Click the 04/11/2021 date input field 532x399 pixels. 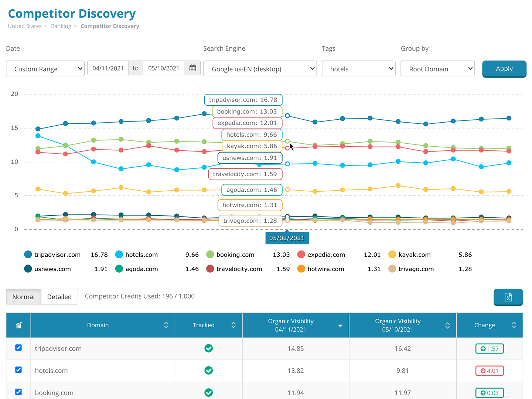pos(108,68)
